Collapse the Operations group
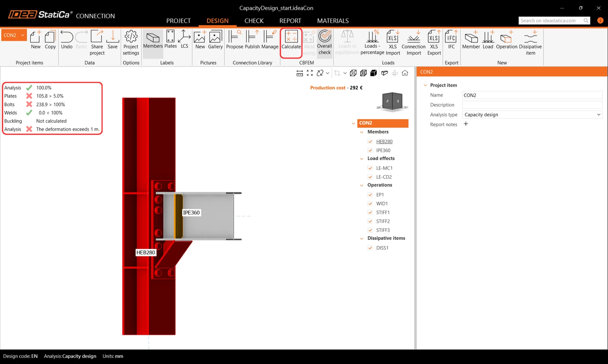The width and height of the screenshot is (608, 364). tap(362, 185)
